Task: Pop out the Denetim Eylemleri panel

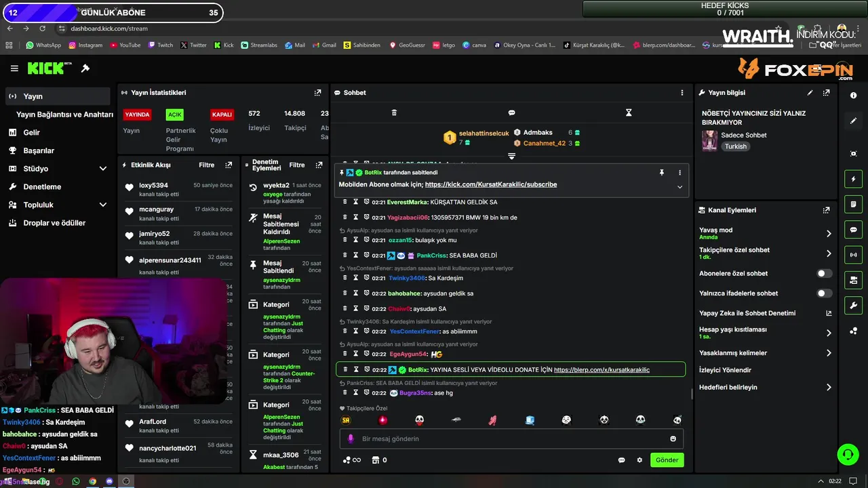Action: coord(318,165)
